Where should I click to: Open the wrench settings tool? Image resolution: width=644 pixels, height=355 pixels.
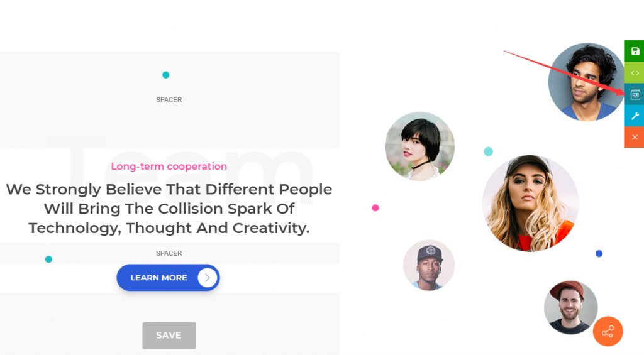tap(635, 116)
